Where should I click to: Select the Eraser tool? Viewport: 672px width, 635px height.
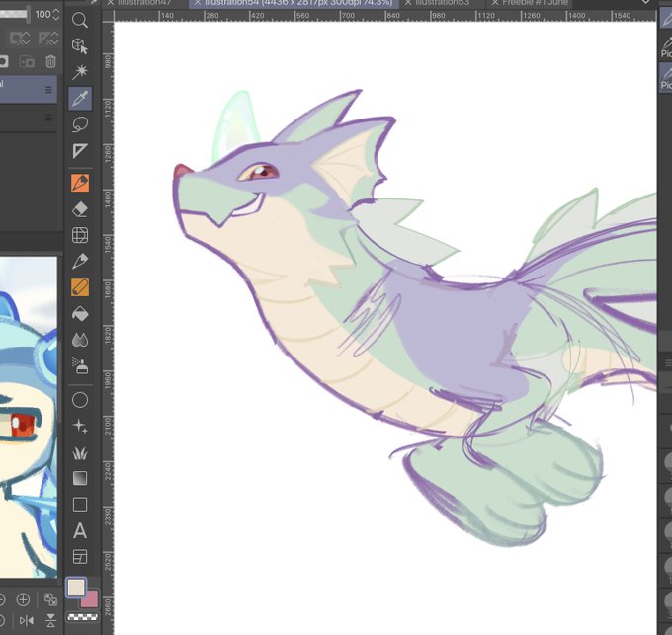(80, 209)
